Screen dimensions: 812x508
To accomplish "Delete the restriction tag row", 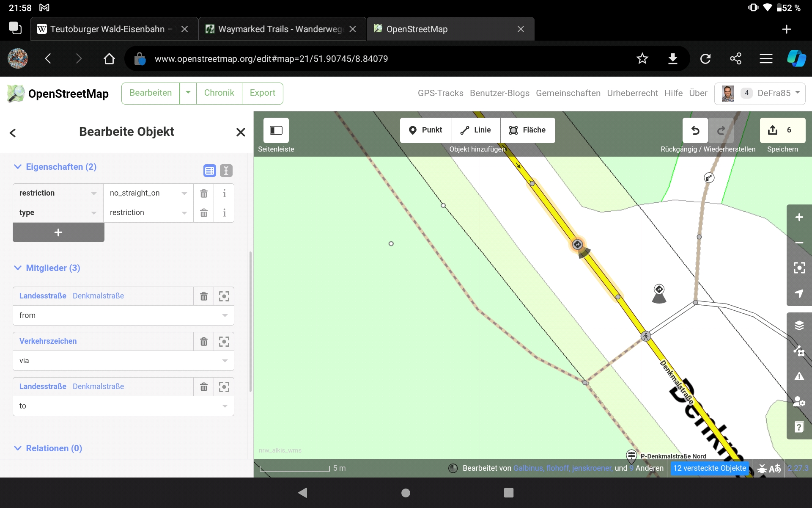I will click(204, 193).
